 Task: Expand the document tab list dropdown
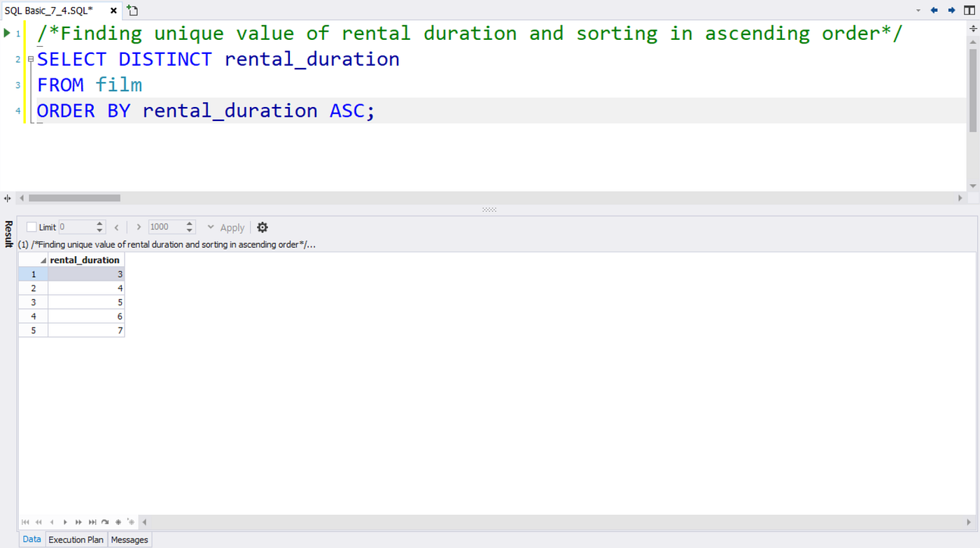coord(919,10)
